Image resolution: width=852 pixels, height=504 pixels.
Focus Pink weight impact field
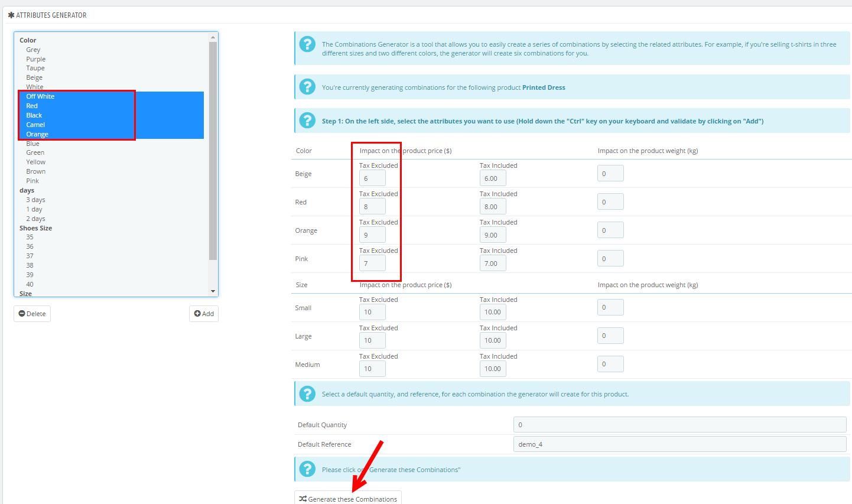(610, 258)
